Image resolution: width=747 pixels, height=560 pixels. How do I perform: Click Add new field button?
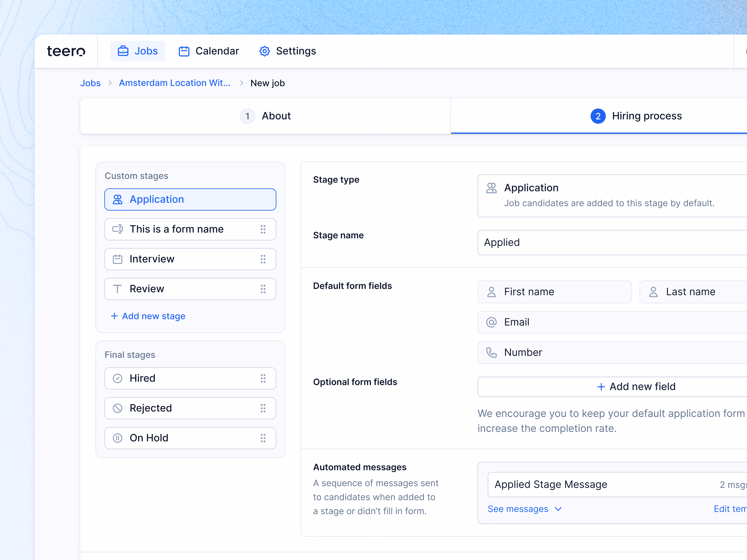pyautogui.click(x=612, y=386)
